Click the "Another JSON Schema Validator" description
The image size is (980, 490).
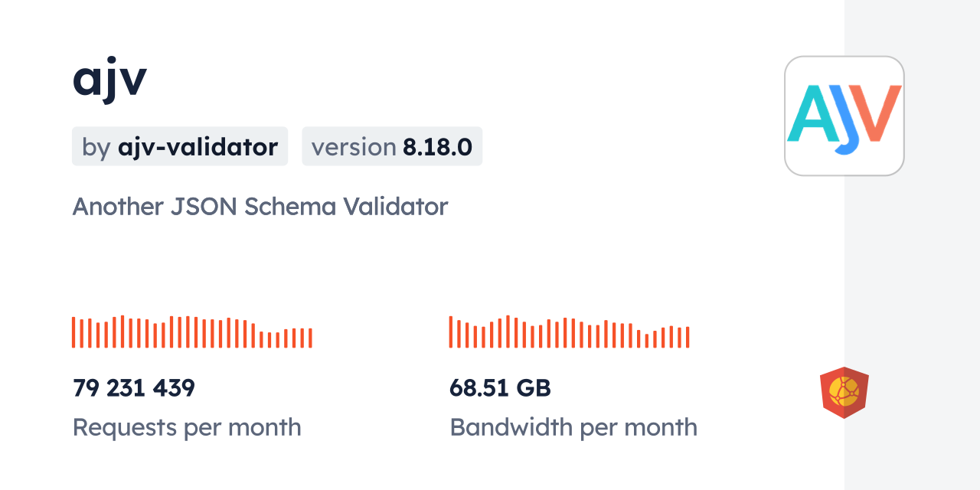tap(260, 207)
